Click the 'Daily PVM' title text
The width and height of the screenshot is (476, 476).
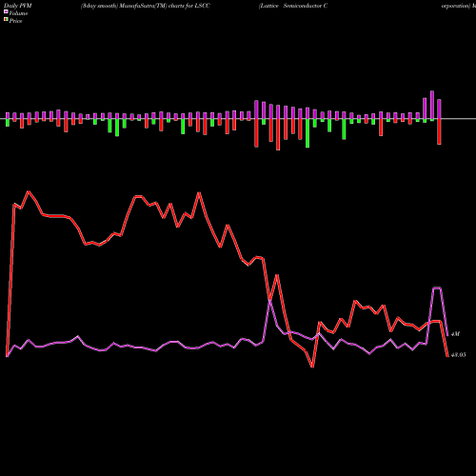tap(18, 6)
